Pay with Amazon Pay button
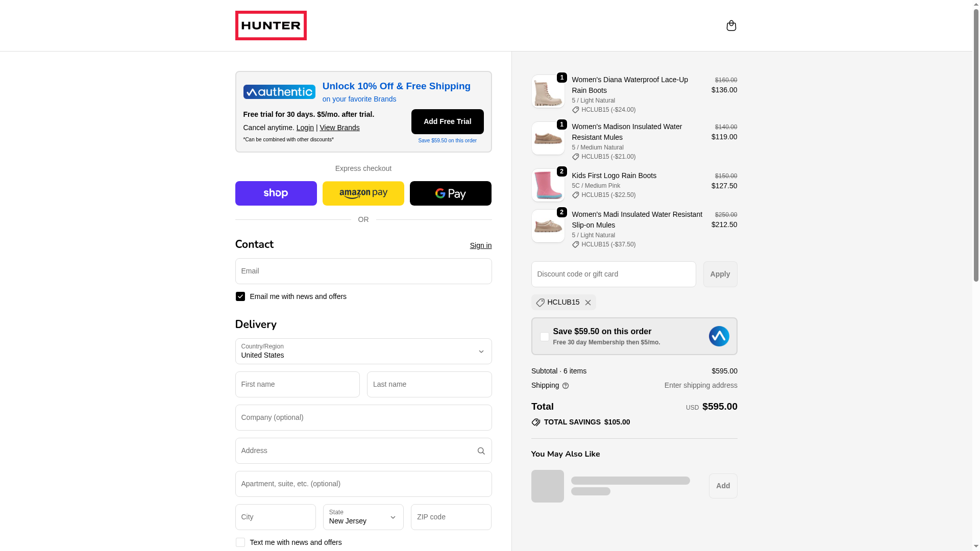Image resolution: width=980 pixels, height=551 pixels. pyautogui.click(x=363, y=193)
